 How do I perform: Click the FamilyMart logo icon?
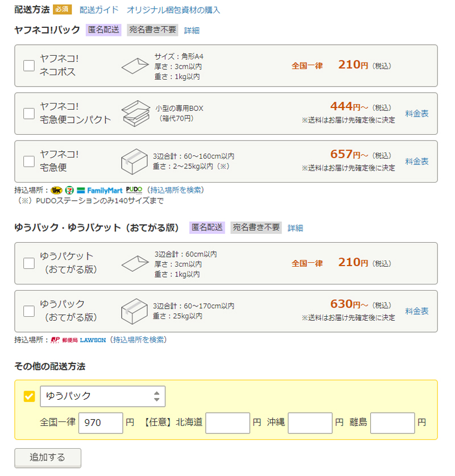click(100, 190)
